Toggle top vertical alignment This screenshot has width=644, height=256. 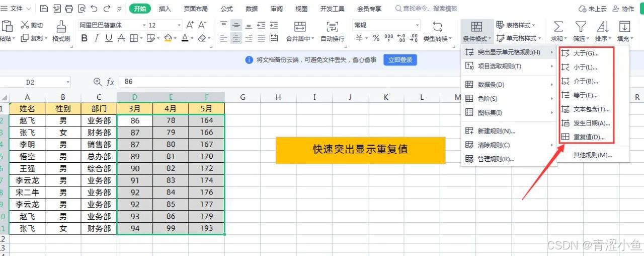point(224,25)
